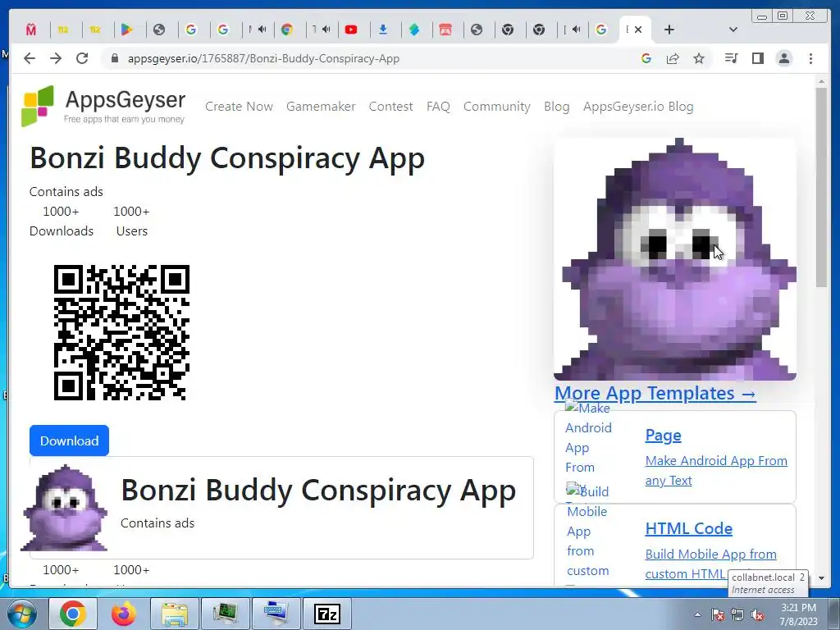840x630 pixels.
Task: Open Windows Explorer from the taskbar
Action: (x=175, y=614)
